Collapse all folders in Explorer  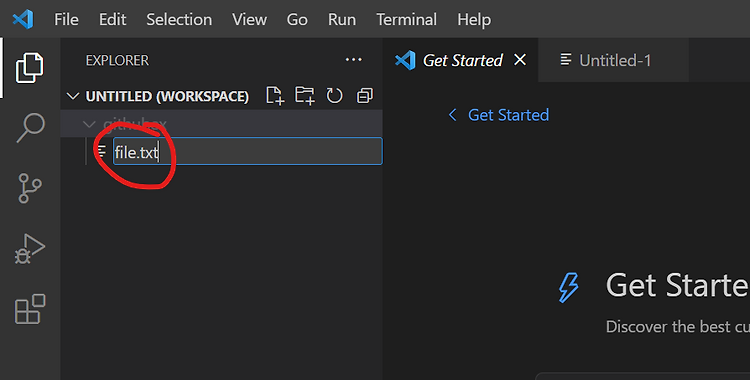(x=365, y=96)
